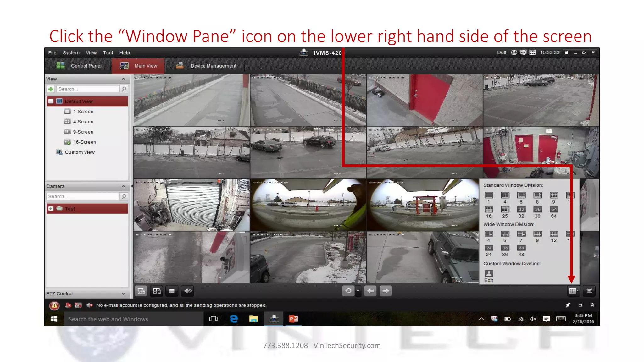Screen dimensions: 644x362
Task: Click the Save View toolbar icon
Action: tap(141, 291)
